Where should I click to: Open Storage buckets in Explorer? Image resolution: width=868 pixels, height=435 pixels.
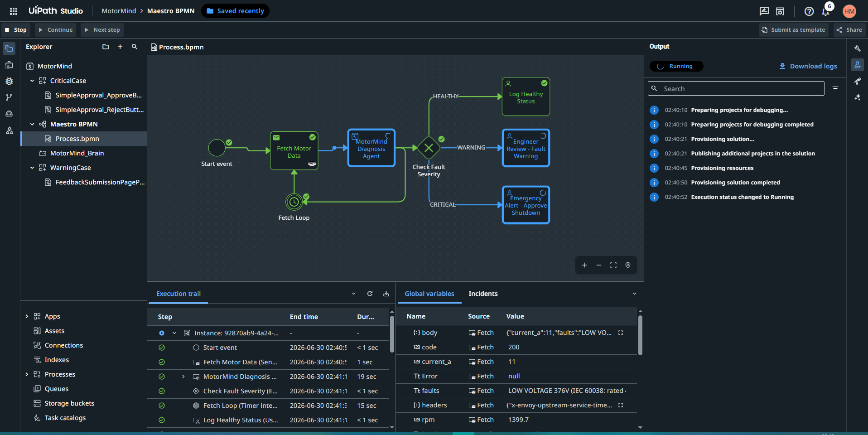pos(69,403)
